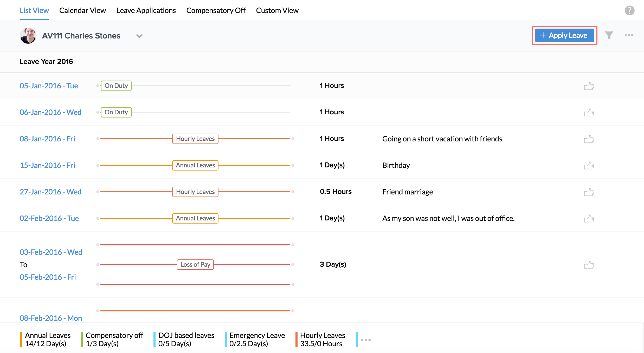Screen dimensions: 644x353
Task: Click Charles Stones profile picture
Action: click(x=28, y=36)
